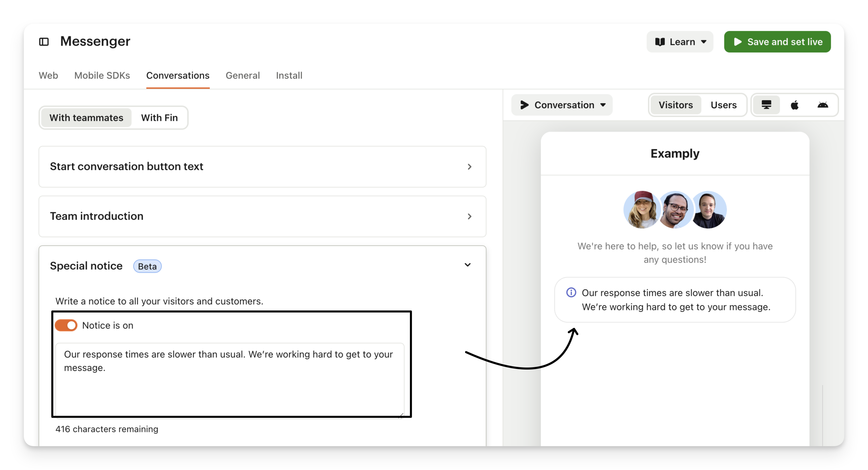The width and height of the screenshot is (868, 470).
Task: Click the info icon in notice preview
Action: 571,292
